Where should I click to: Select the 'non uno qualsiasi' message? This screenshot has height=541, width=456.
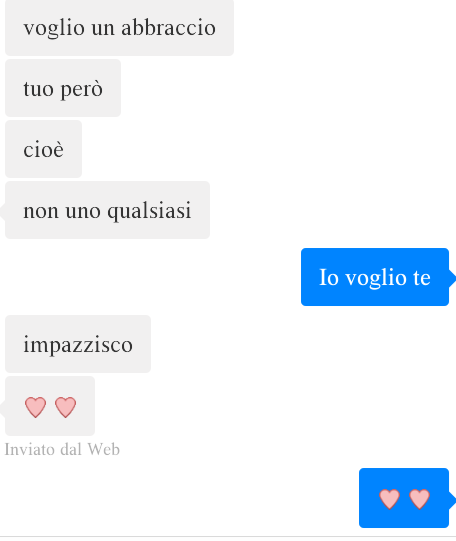pos(107,210)
